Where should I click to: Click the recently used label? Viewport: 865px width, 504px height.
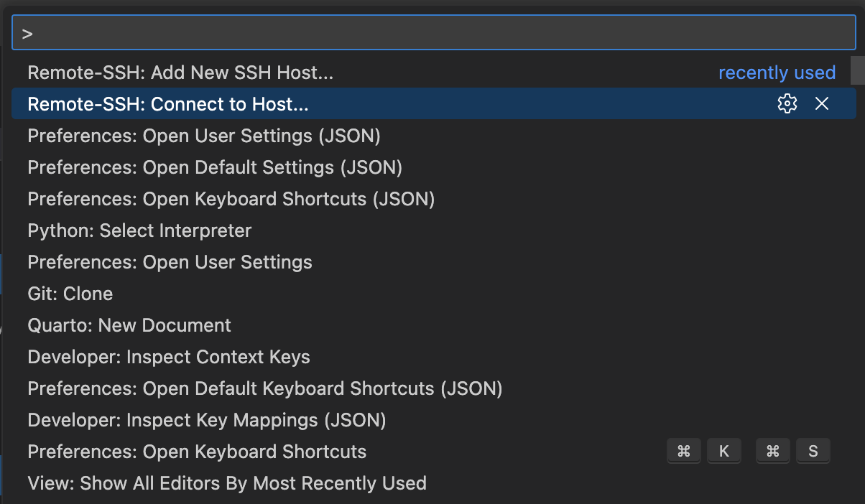[x=777, y=73]
